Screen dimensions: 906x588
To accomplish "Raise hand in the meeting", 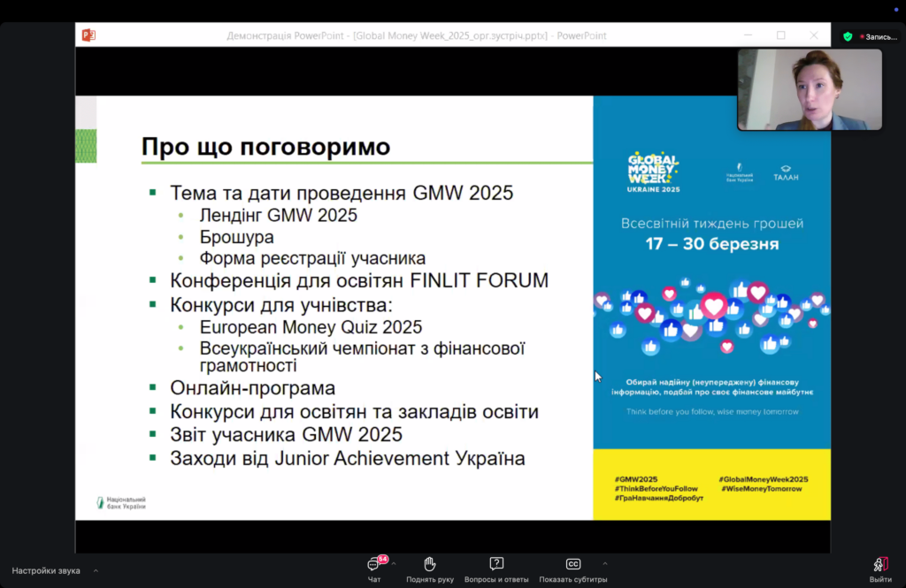I will 429,569.
